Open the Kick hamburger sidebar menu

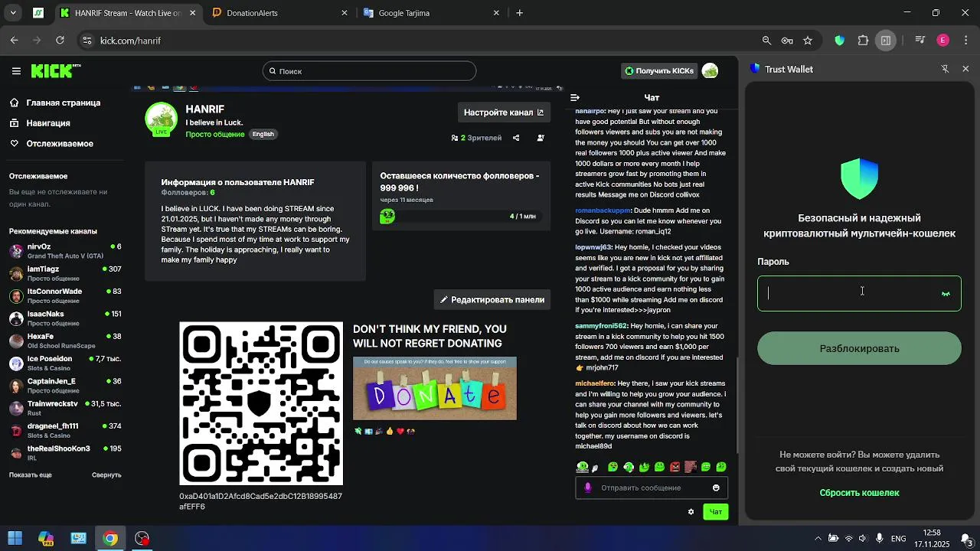coord(16,71)
